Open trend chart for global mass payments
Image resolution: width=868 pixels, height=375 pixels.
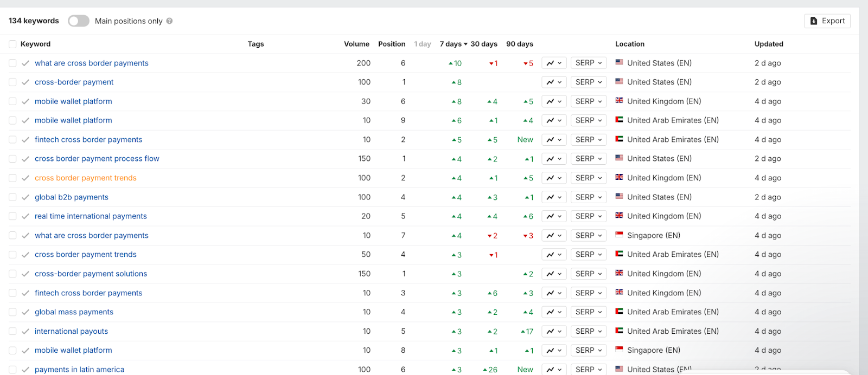(x=554, y=312)
